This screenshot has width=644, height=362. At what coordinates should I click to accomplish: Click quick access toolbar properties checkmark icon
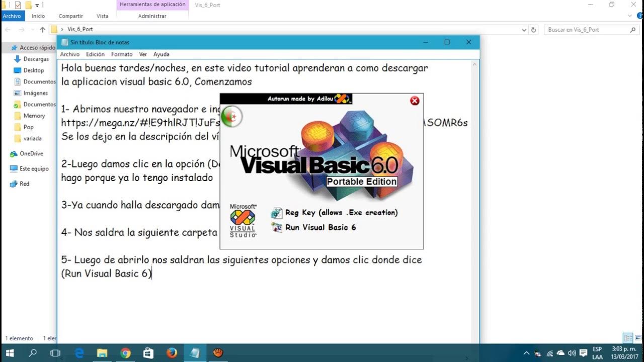tap(18, 5)
